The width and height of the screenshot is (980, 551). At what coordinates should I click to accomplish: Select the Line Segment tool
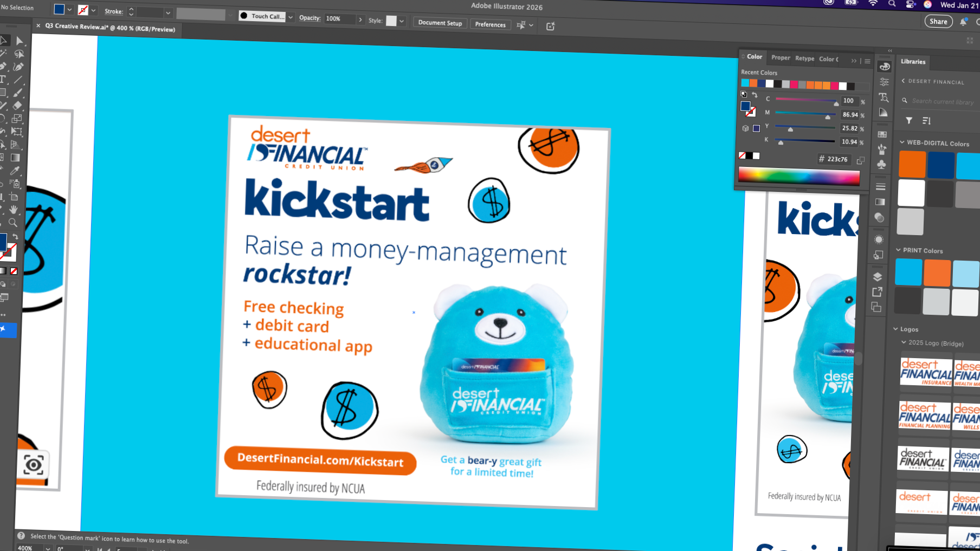[18, 80]
